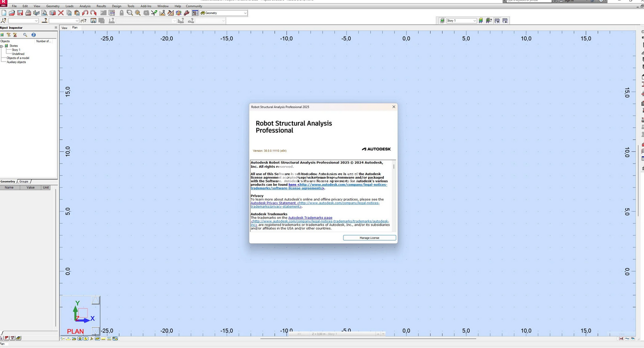Open the Loads menu
Viewport: 644px width, 348px height.
pos(70,6)
